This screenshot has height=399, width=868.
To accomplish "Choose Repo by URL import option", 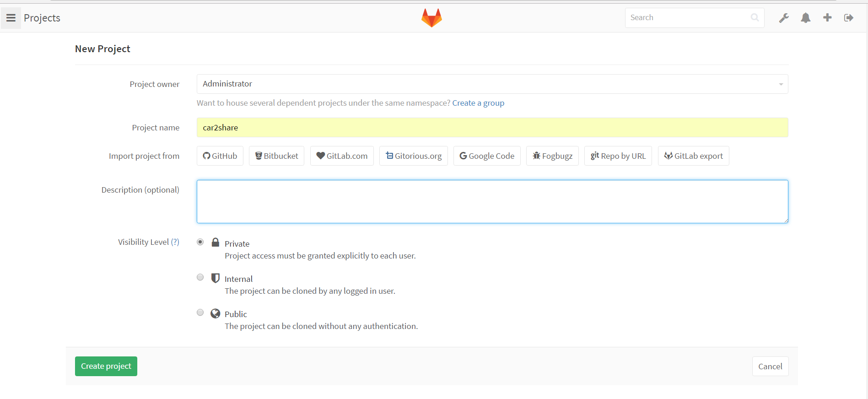I will (618, 156).
